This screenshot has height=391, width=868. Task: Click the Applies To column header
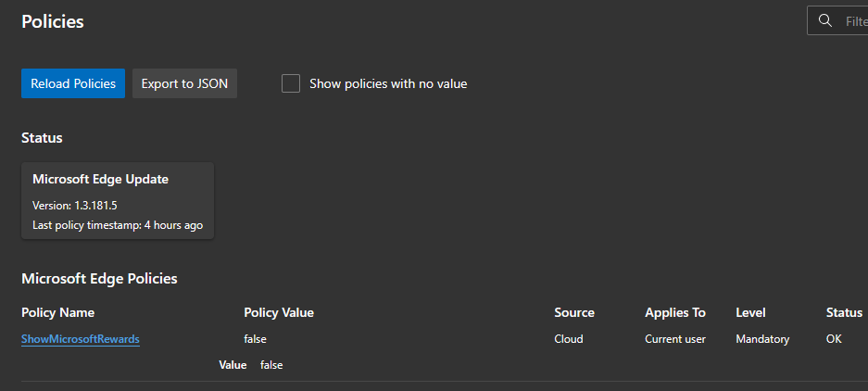675,312
